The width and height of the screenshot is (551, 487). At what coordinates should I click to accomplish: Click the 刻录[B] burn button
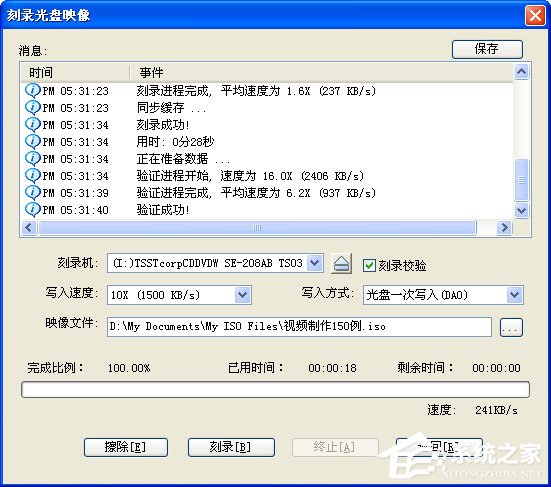(x=231, y=447)
